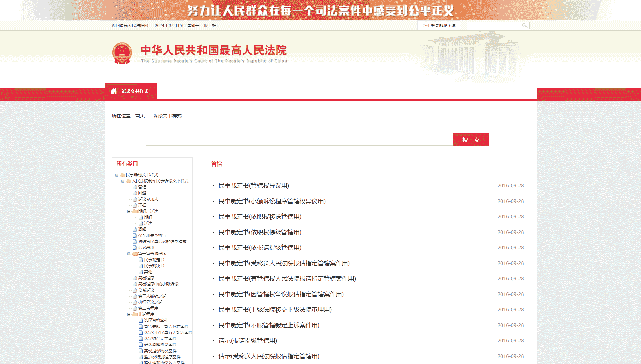Collapse the 非诉程序 tree node

coord(129,314)
